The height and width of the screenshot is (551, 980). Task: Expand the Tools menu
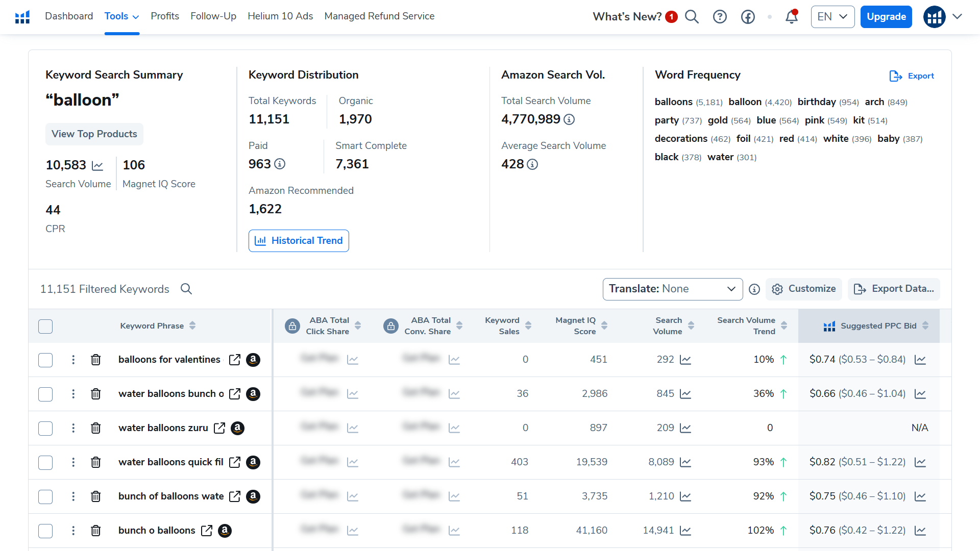pyautogui.click(x=121, y=16)
